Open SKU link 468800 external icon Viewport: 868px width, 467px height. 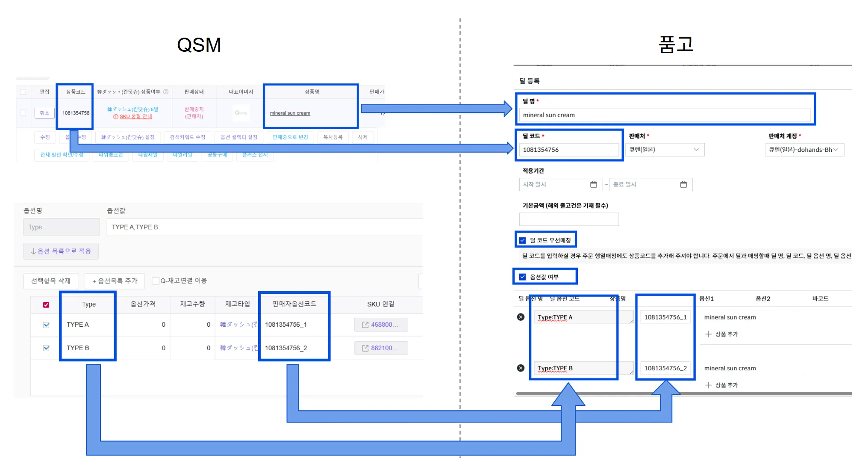click(365, 325)
